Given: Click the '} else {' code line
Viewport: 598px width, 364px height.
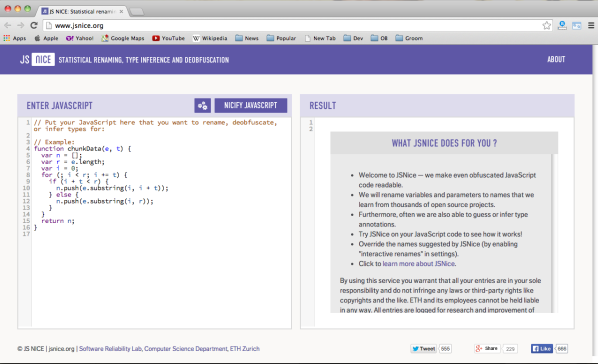Looking at the screenshot, I should point(63,195).
